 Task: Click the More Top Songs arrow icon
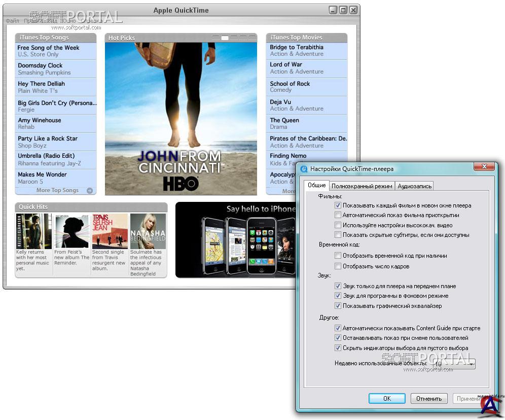90,191
